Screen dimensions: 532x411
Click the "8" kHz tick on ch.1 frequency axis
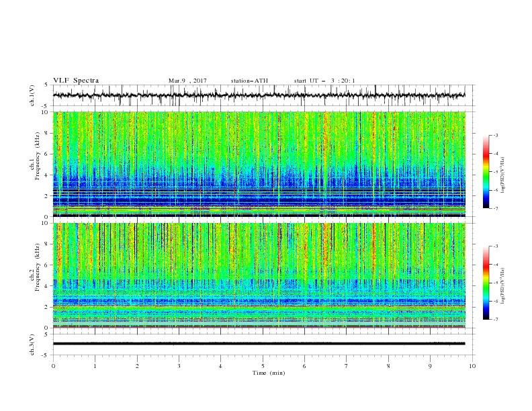47,133
